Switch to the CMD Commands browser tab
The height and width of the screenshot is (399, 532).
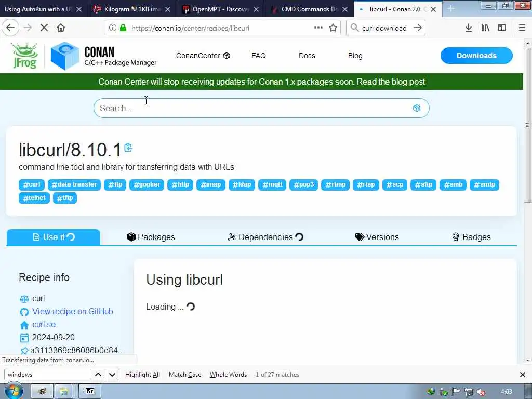coord(310,9)
